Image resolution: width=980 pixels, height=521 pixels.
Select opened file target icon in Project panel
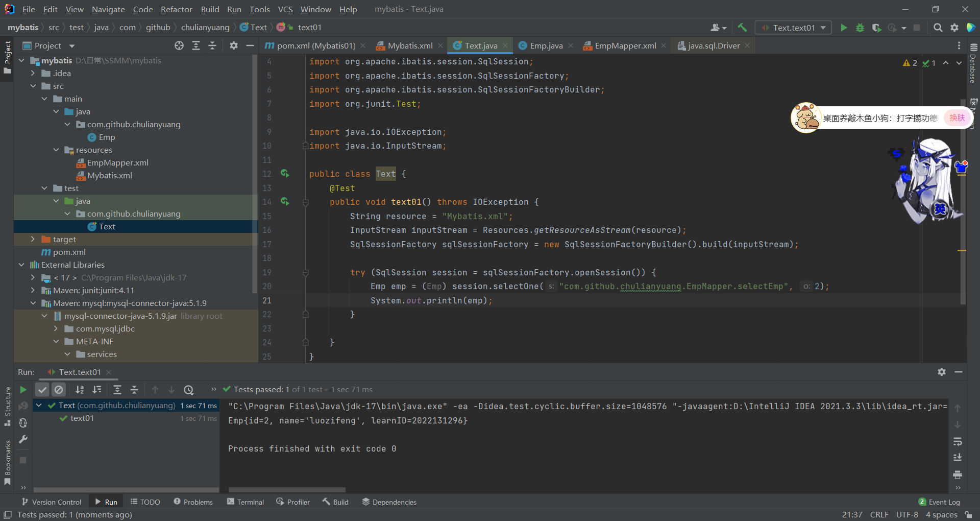coord(179,45)
